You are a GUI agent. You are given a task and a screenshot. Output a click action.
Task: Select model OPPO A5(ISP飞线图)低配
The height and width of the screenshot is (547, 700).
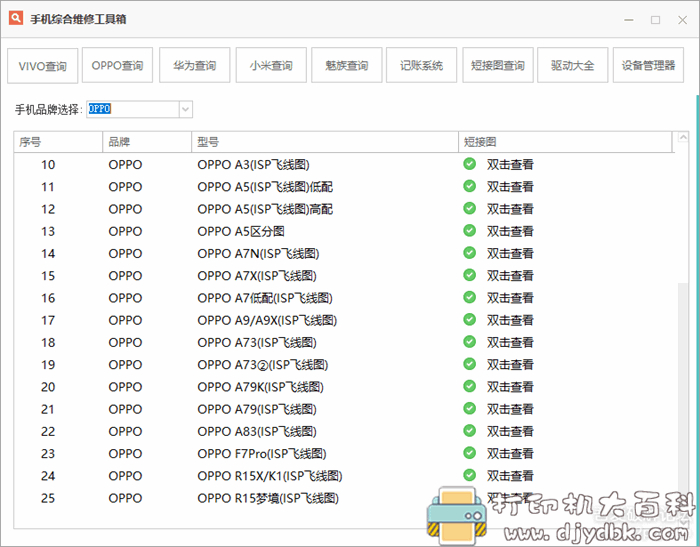coord(265,187)
